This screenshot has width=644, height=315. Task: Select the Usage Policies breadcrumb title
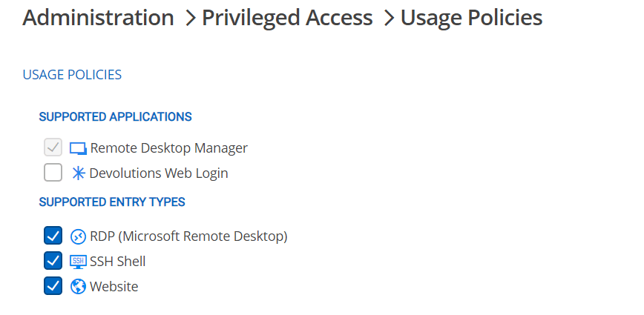pyautogui.click(x=471, y=17)
